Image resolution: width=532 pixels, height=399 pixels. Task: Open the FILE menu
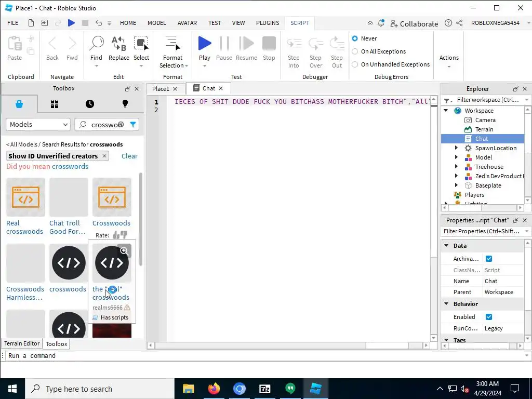click(13, 23)
